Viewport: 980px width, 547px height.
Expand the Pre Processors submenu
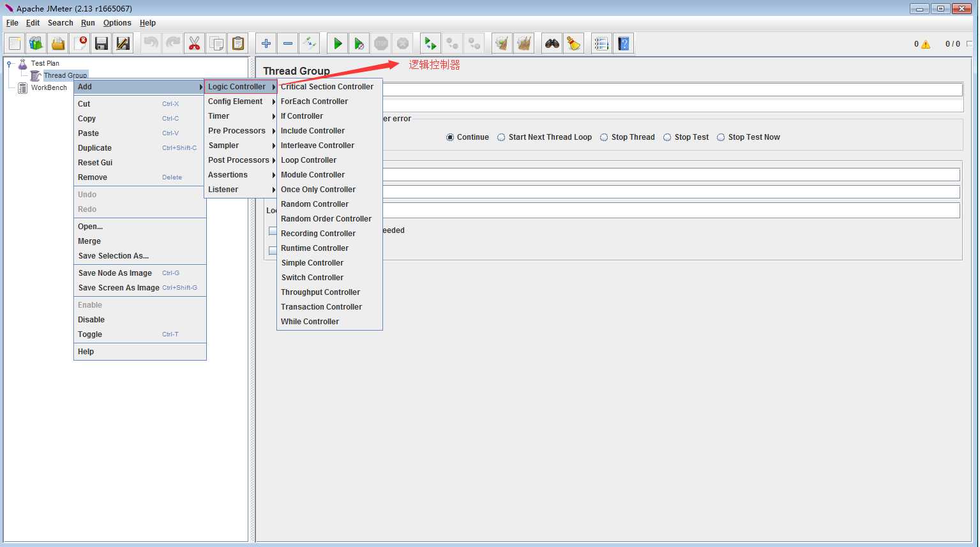241,131
